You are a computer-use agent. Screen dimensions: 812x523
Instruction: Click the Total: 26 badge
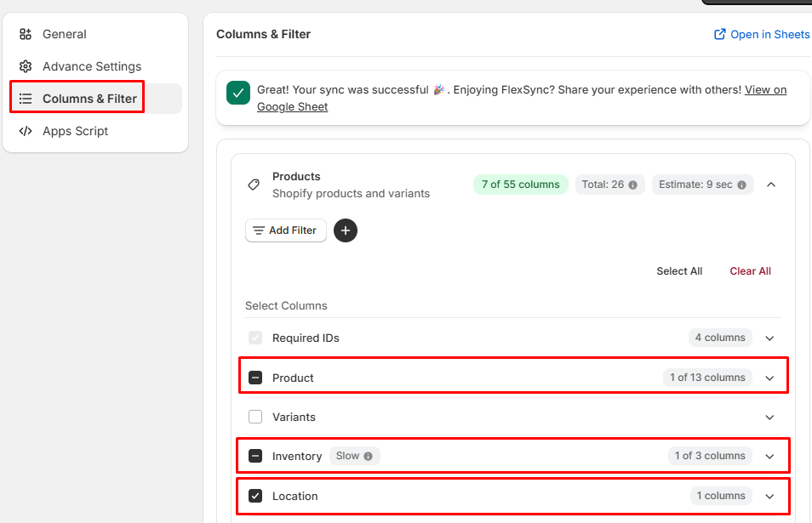click(610, 185)
